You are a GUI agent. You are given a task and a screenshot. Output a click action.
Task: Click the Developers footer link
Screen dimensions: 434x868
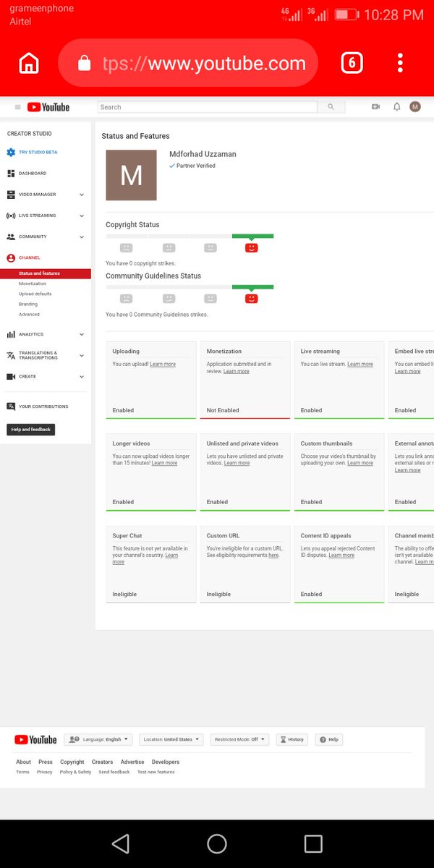pos(166,762)
